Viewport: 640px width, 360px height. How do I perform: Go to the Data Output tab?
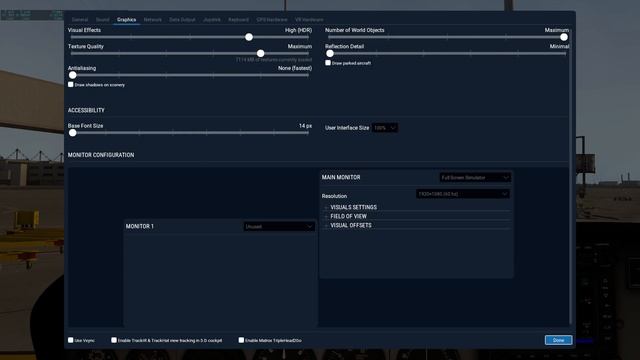point(182,20)
